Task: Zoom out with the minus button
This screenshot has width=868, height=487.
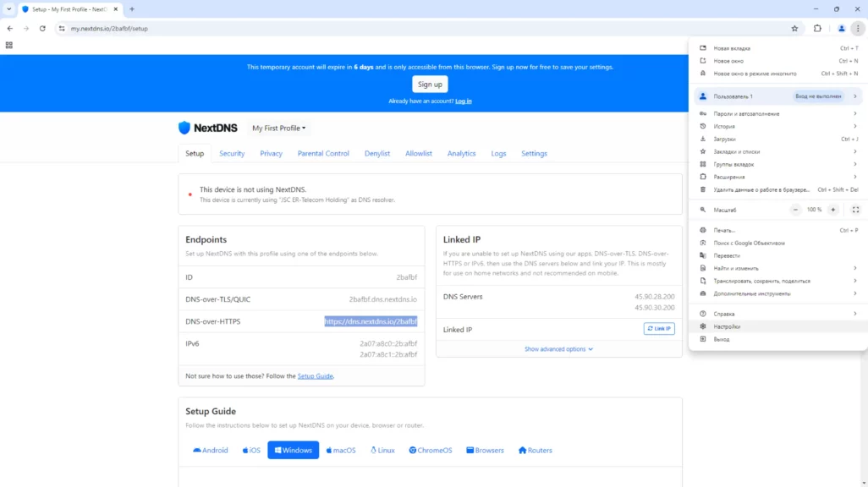Action: click(x=795, y=210)
